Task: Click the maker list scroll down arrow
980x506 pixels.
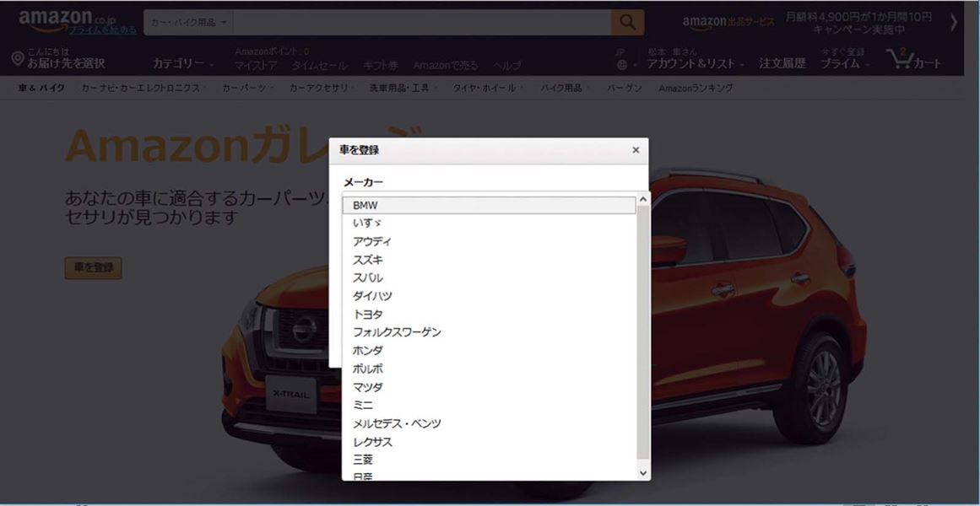Action: [643, 473]
